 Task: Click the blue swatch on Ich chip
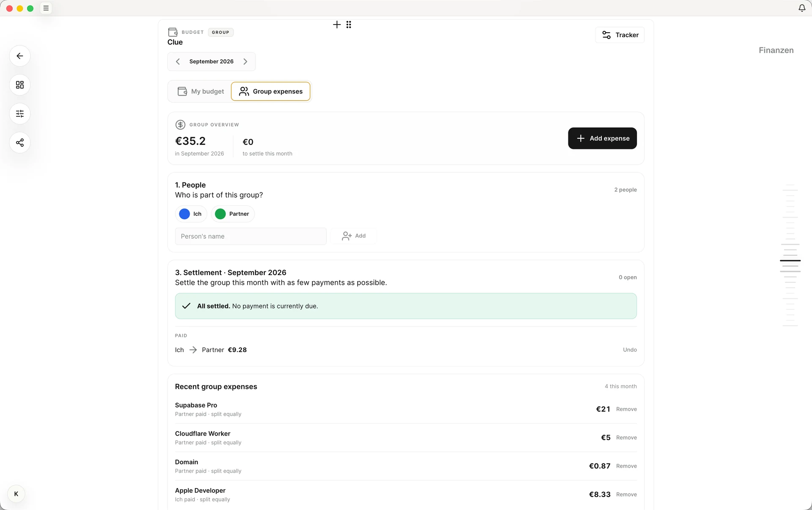click(x=184, y=214)
